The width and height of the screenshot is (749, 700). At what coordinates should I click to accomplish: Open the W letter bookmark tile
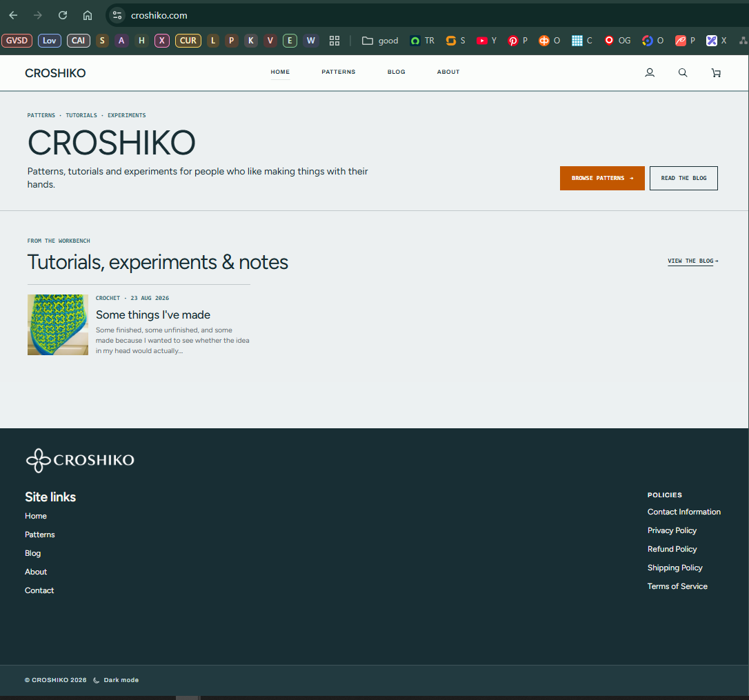click(x=311, y=41)
